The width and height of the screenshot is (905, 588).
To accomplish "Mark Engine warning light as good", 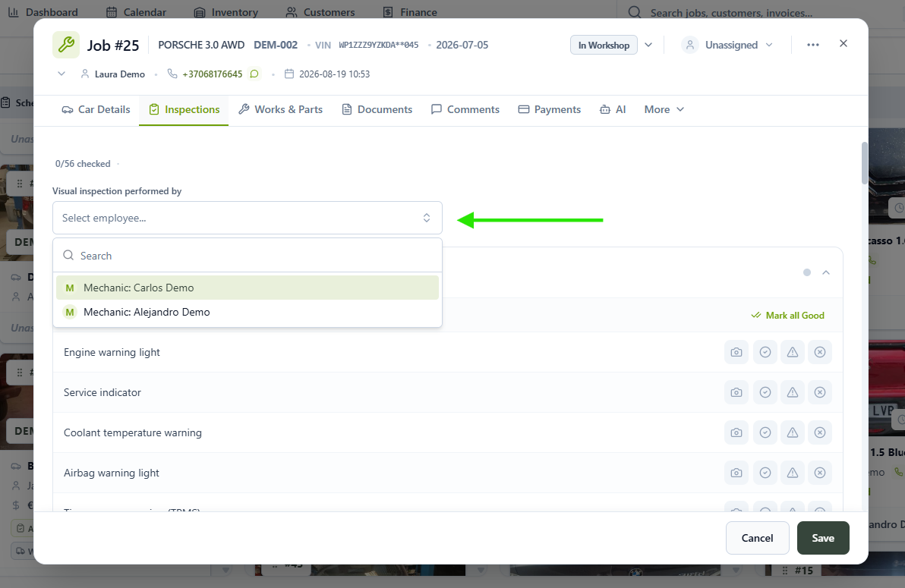I will point(765,352).
